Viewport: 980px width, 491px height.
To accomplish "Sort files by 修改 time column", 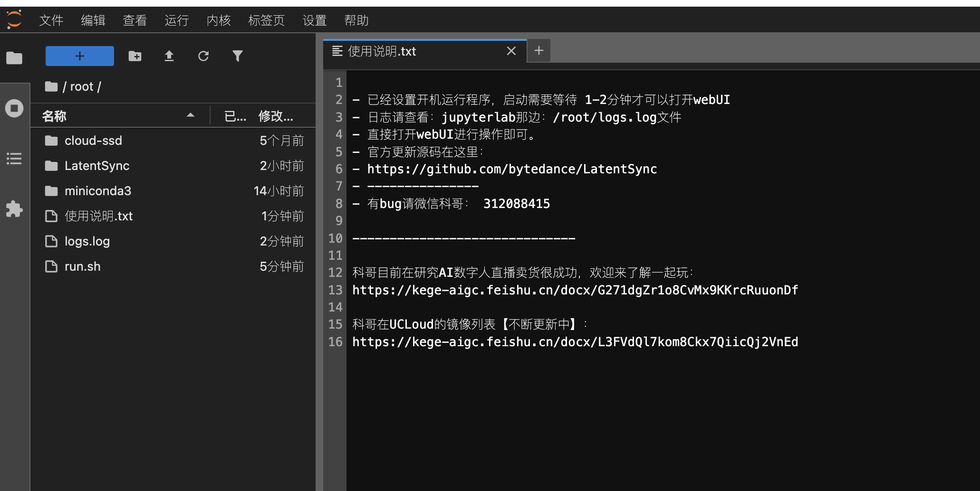I will (276, 116).
